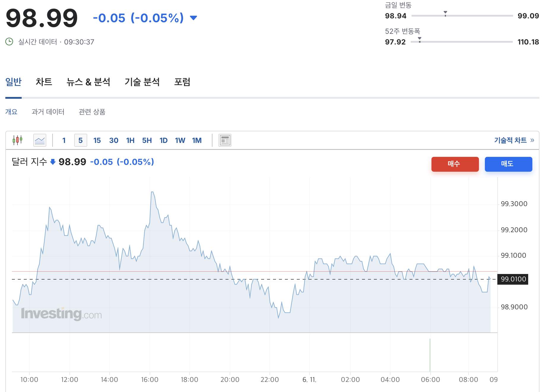
Task: Click the 52주 변동폭 range marker
Action: coord(420,40)
